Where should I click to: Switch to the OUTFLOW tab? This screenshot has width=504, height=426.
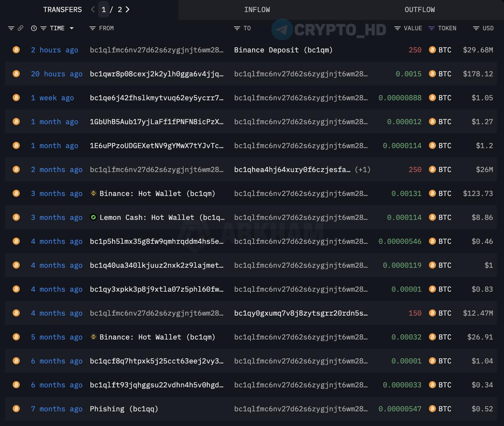coord(420,9)
